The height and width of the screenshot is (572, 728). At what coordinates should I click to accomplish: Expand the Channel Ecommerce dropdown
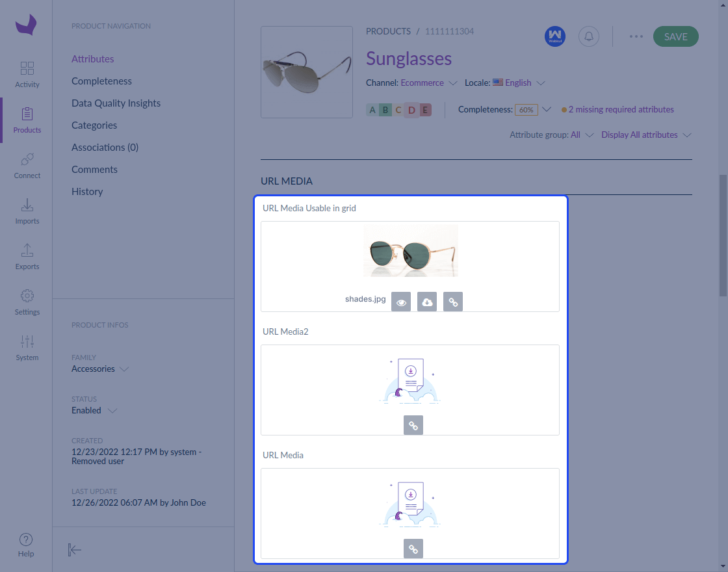point(429,83)
